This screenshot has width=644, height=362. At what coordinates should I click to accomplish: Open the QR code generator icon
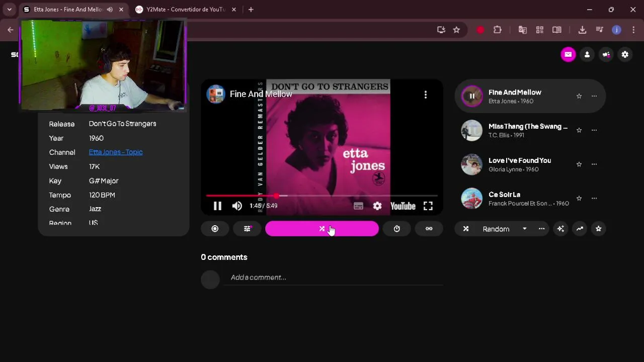tap(540, 30)
